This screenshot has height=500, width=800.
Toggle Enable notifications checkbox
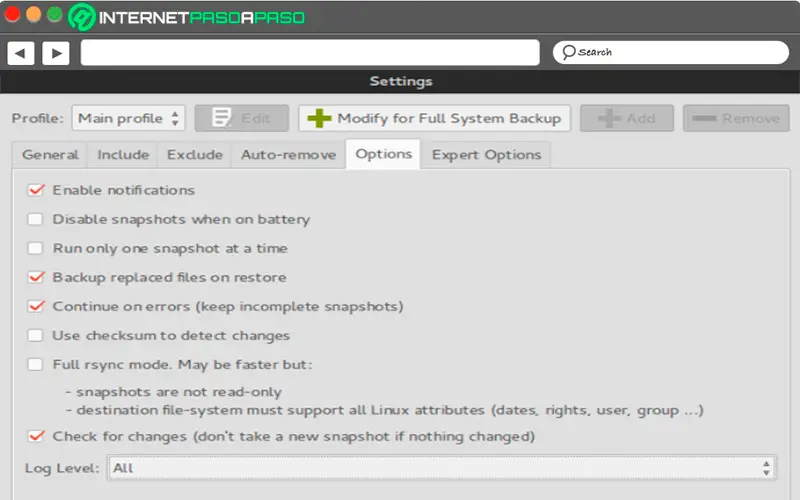[36, 190]
